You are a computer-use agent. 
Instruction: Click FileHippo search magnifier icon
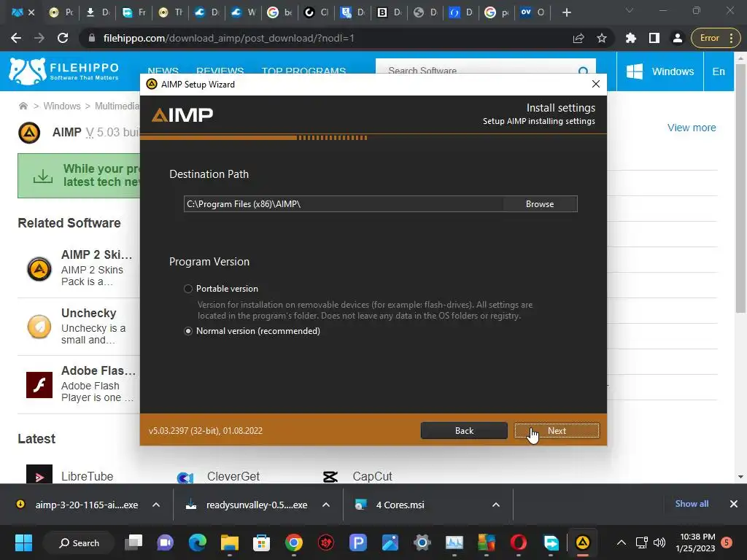(583, 71)
